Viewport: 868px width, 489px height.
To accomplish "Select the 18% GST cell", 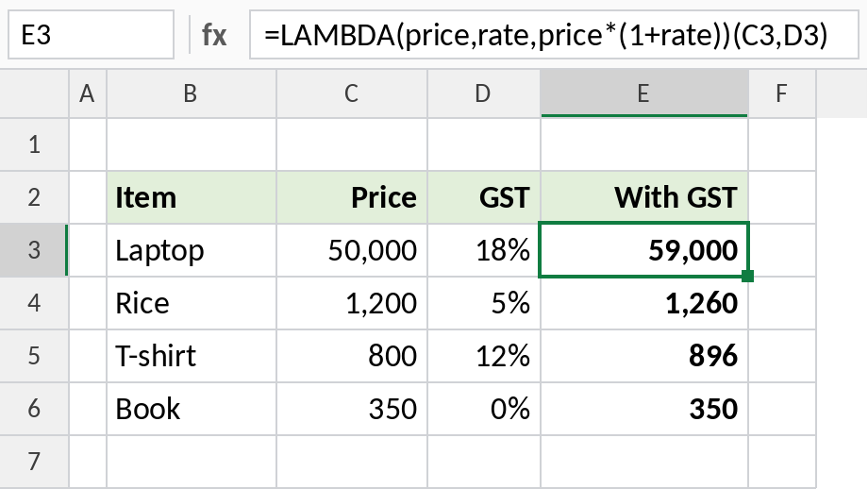I will 484,250.
